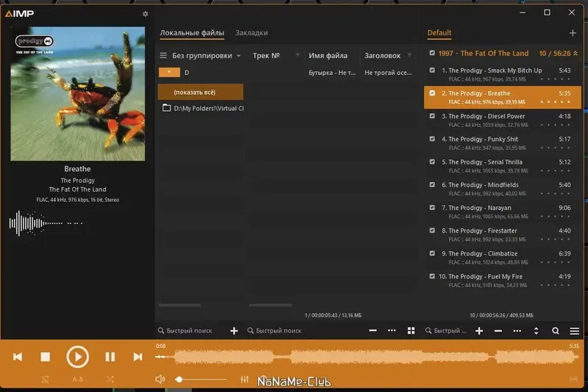Add new playlist tab with plus
The width and height of the screenshot is (588, 392).
[573, 33]
